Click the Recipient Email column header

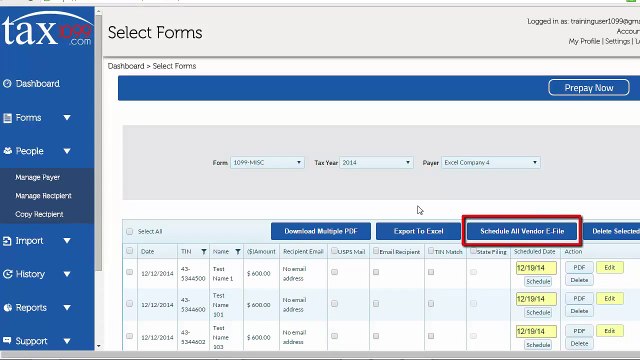303,251
